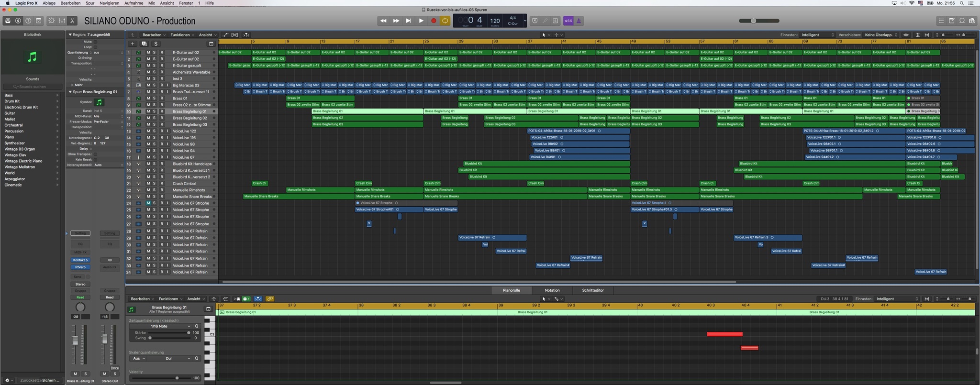Toggle Smart Controls dial icon
The image size is (980, 385).
pos(52,21)
